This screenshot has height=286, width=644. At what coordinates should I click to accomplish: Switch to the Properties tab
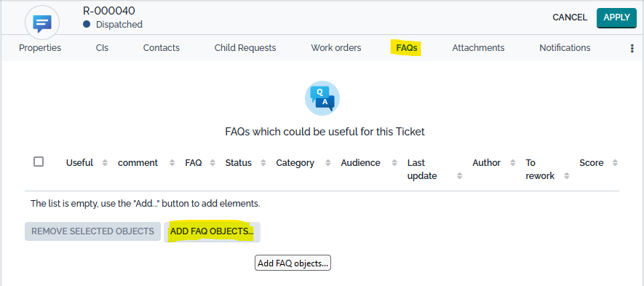pos(40,48)
